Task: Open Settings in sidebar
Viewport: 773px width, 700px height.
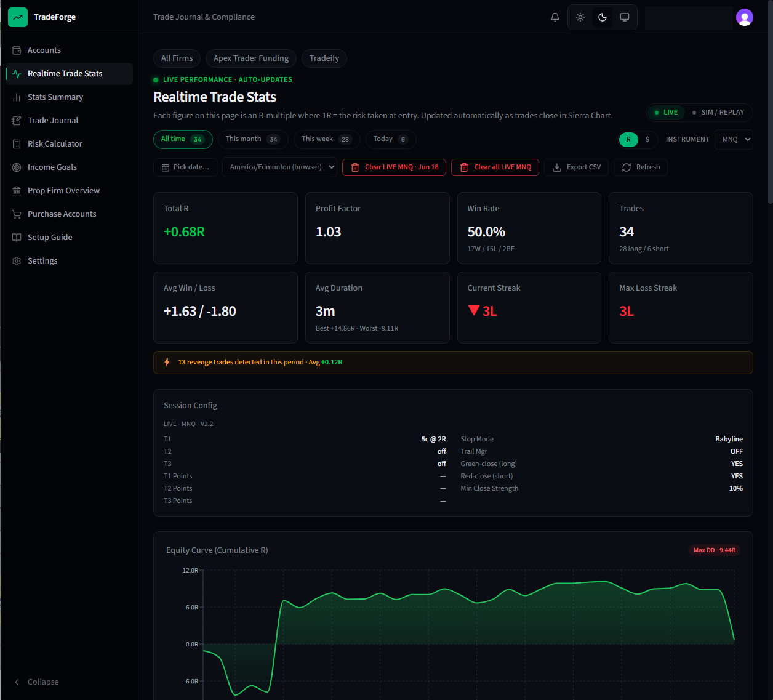Action: pyautogui.click(x=69, y=261)
